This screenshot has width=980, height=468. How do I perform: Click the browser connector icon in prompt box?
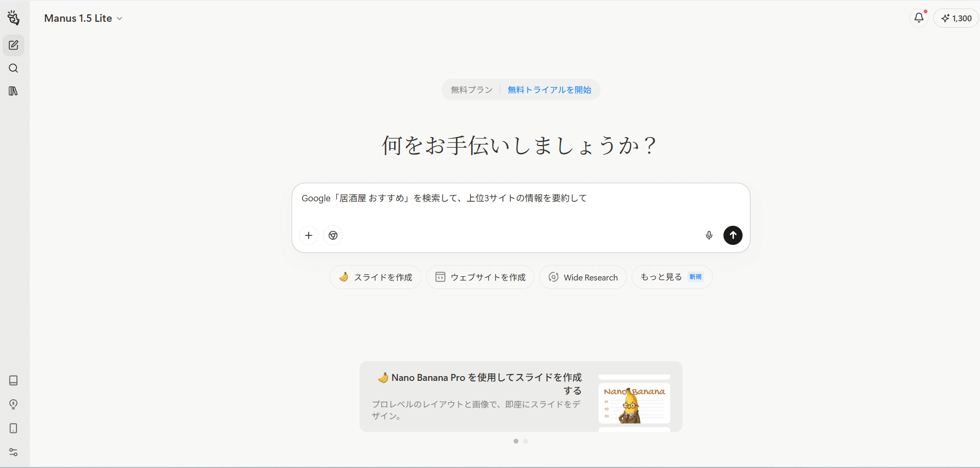[333, 235]
